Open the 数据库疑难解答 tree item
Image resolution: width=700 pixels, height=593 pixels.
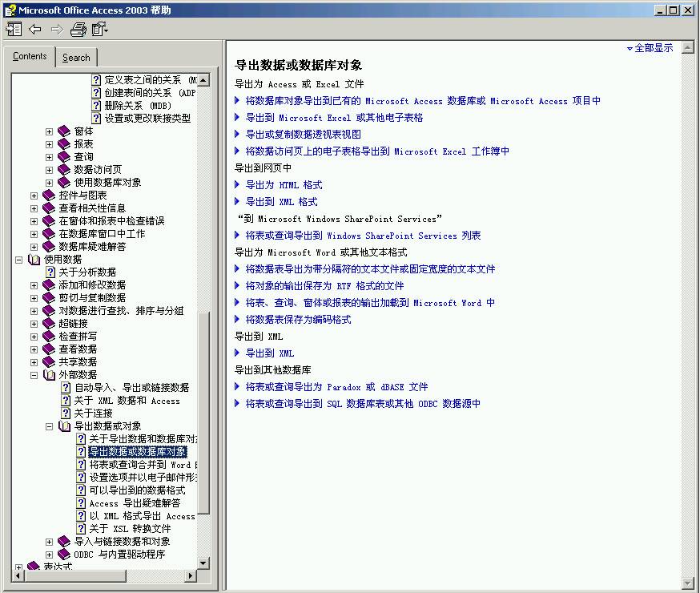click(92, 247)
